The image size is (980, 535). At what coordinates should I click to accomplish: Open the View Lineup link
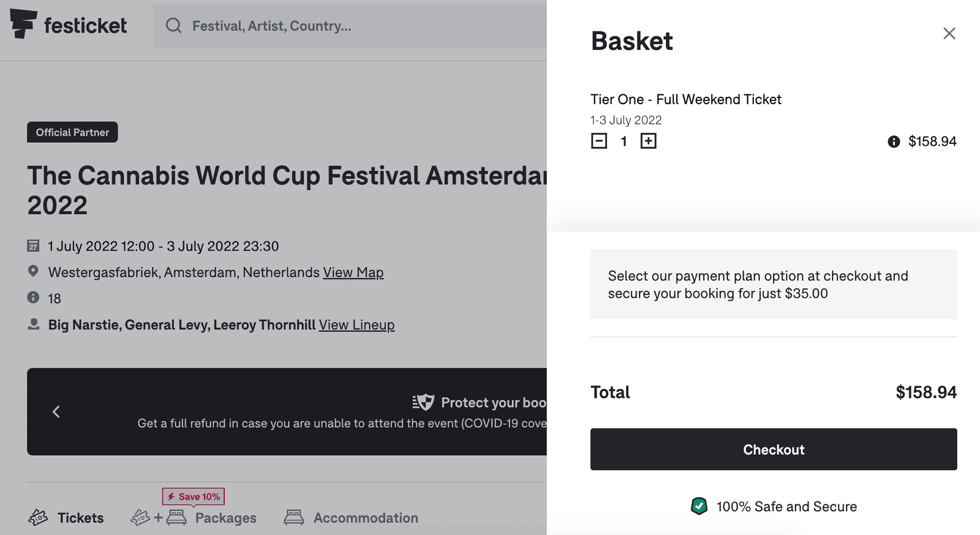(x=356, y=325)
